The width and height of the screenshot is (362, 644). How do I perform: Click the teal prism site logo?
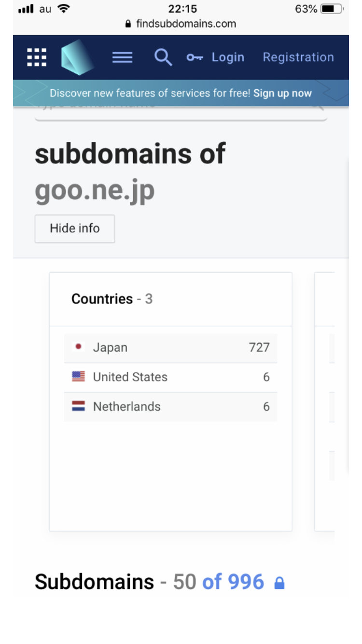coord(77,57)
